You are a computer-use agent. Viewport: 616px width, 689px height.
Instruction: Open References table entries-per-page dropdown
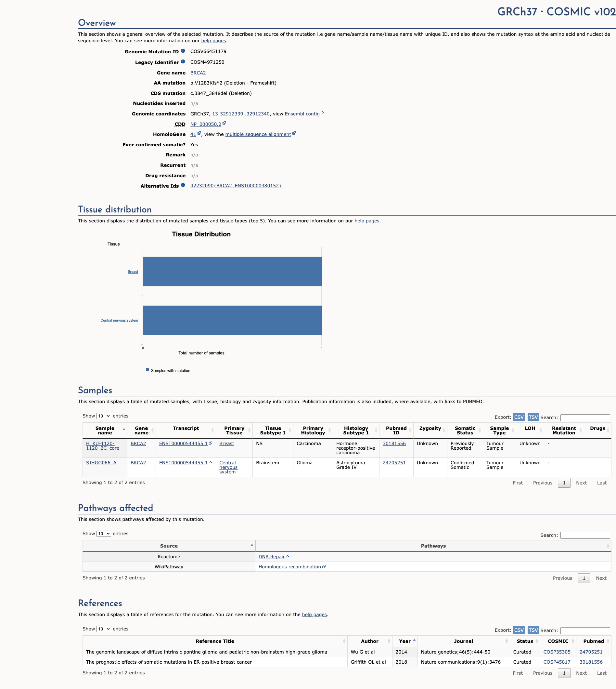[x=104, y=629]
